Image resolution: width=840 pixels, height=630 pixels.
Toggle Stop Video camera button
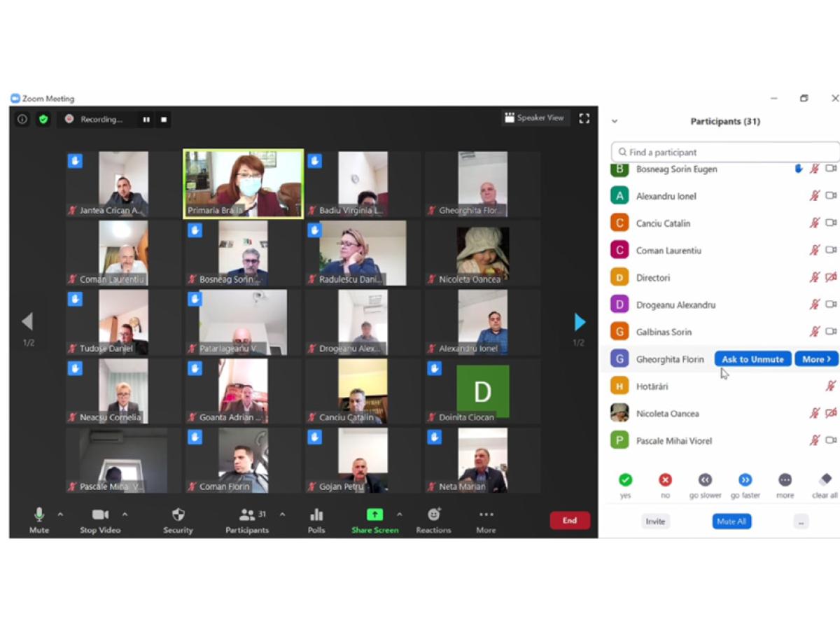pos(100,515)
